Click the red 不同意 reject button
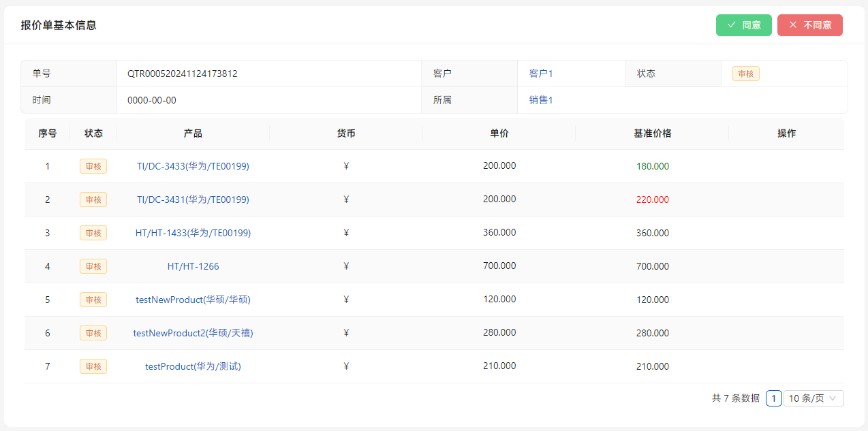 [x=809, y=25]
